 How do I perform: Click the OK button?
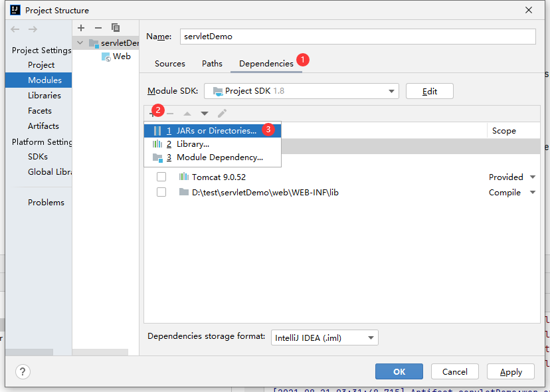click(x=399, y=371)
